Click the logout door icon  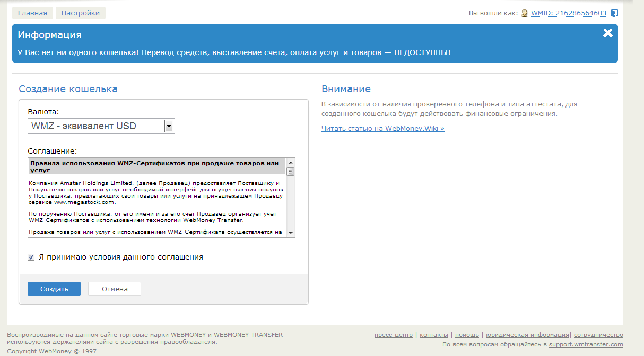point(614,13)
